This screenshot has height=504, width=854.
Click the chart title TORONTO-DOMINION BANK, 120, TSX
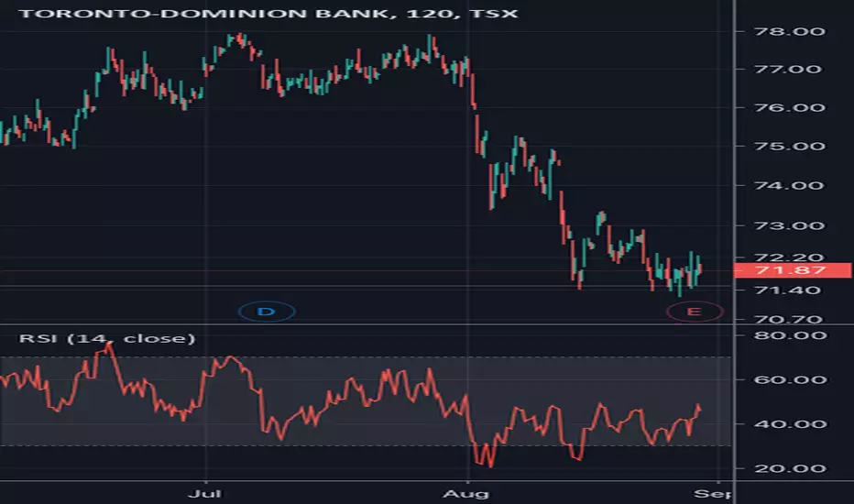(x=268, y=14)
